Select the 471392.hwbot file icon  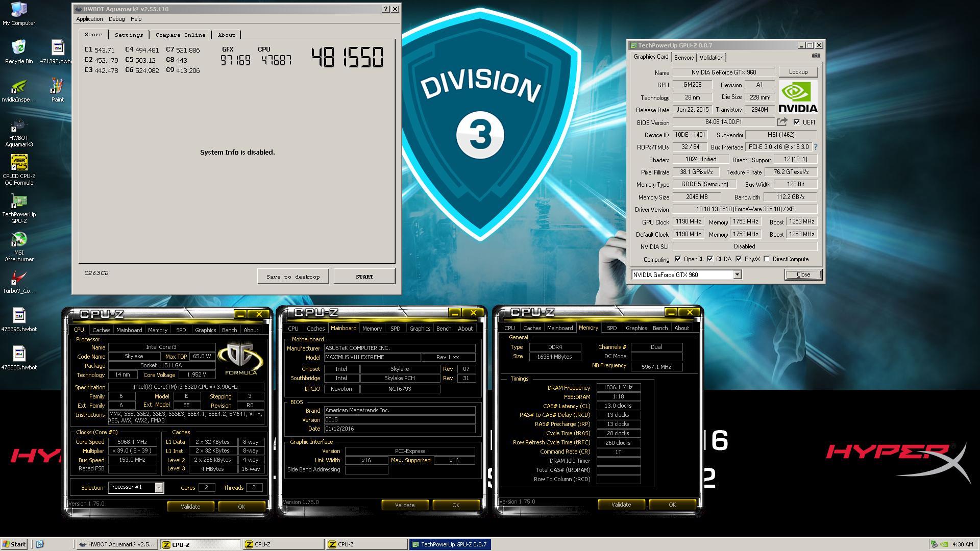point(57,52)
